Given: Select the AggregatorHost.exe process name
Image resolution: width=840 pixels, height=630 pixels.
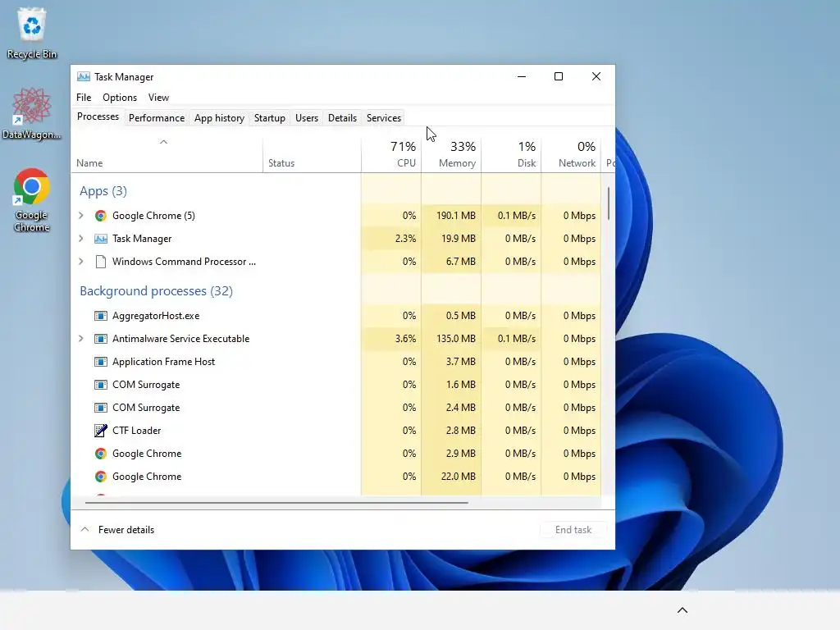Looking at the screenshot, I should 156,316.
